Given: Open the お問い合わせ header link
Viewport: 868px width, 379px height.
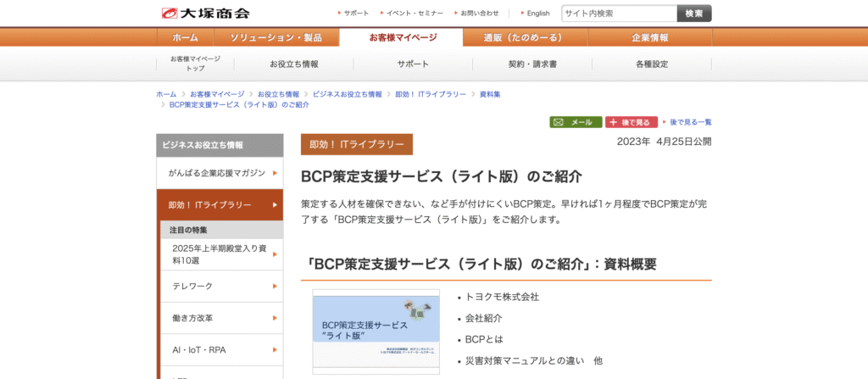Looking at the screenshot, I should 479,14.
